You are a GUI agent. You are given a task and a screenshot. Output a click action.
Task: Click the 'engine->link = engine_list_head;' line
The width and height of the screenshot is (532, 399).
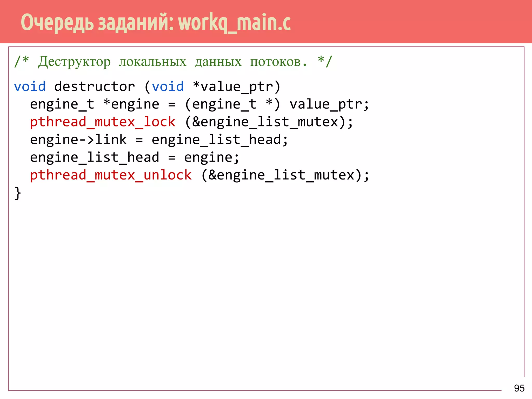point(159,140)
